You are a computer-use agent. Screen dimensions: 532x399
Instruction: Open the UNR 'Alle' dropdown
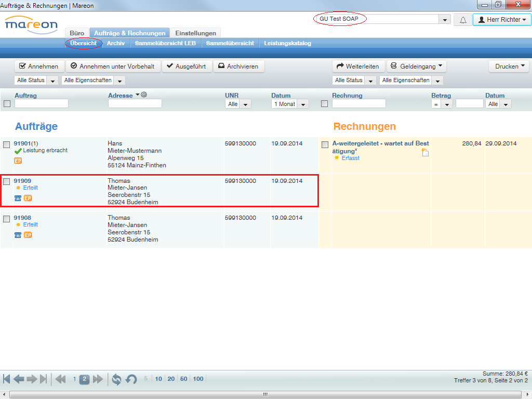point(238,104)
